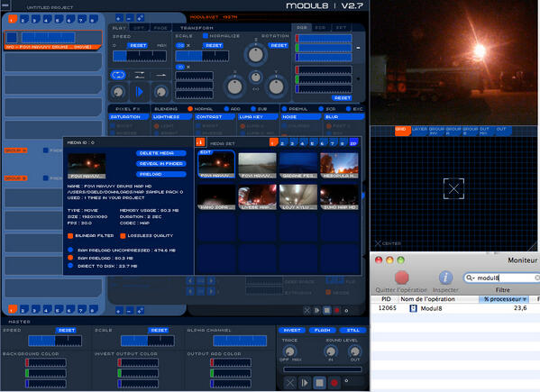Click the Sound Level Out knob
Image resolution: width=540 pixels, height=392 pixels.
point(354,351)
